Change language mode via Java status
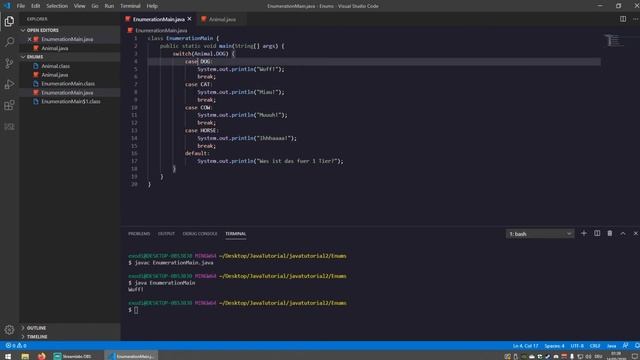640x360 pixels. (x=611, y=346)
